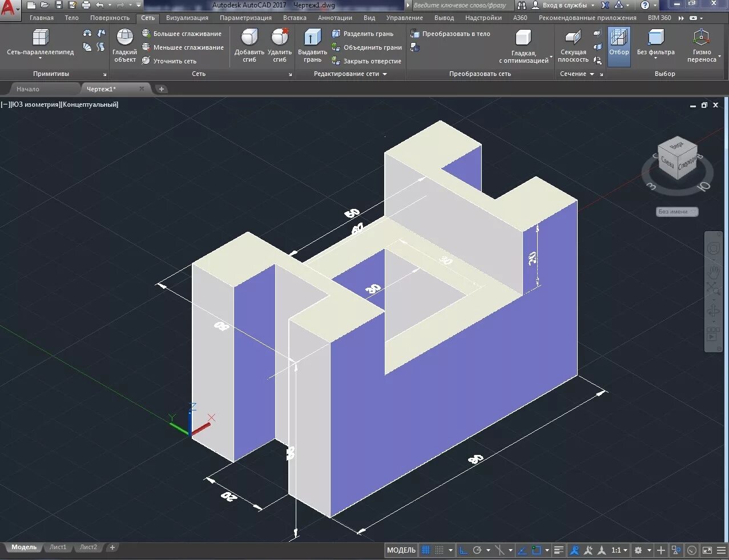Open the Без фильтра filter dropdown

[656, 45]
